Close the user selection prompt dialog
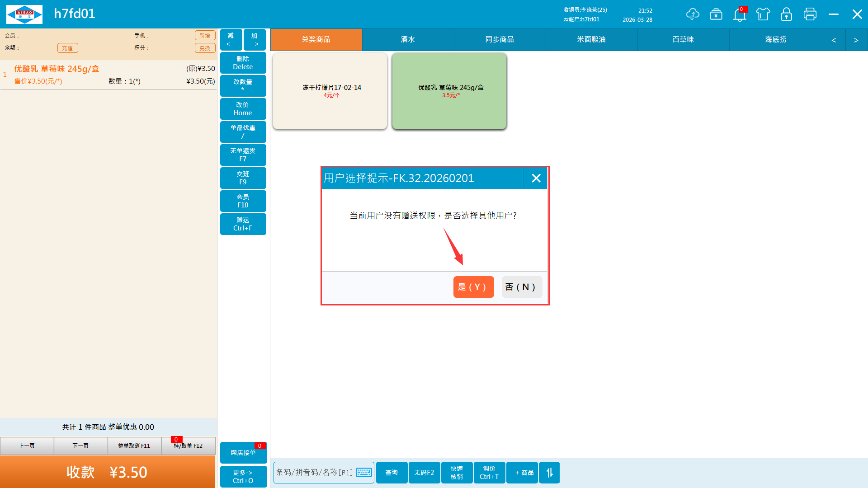The width and height of the screenshot is (868, 488). (x=536, y=178)
